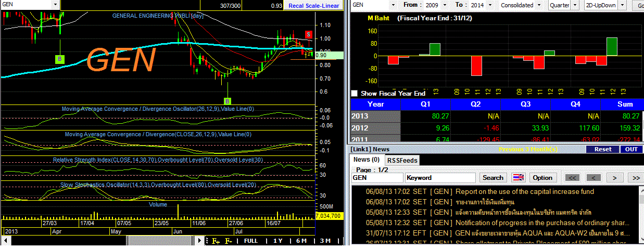This screenshot has width=644, height=248.
Task: Switch news language with the flag icon
Action: pos(518,178)
